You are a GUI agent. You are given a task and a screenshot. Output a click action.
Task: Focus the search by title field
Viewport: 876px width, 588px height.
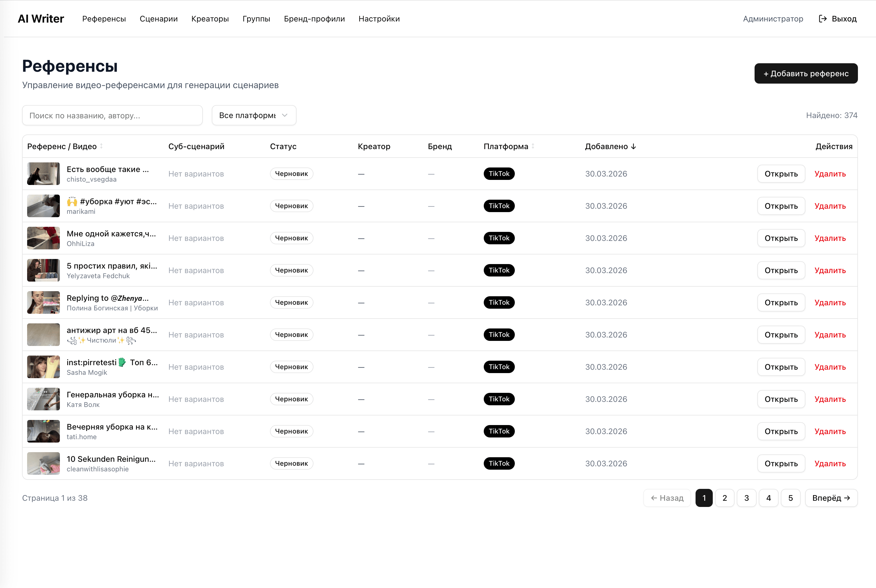pyautogui.click(x=112, y=116)
